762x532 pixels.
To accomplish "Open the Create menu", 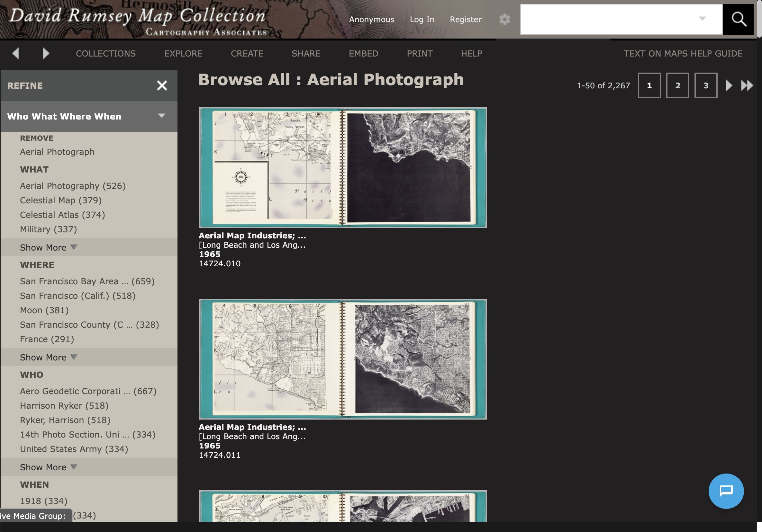I will [247, 53].
